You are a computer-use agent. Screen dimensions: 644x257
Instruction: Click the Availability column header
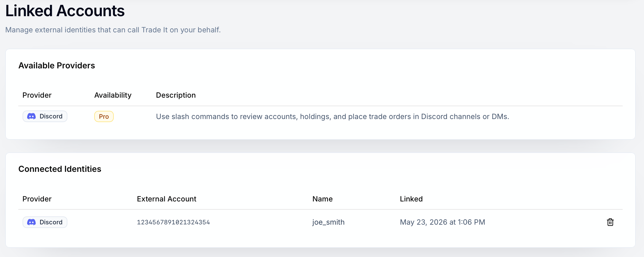point(113,95)
